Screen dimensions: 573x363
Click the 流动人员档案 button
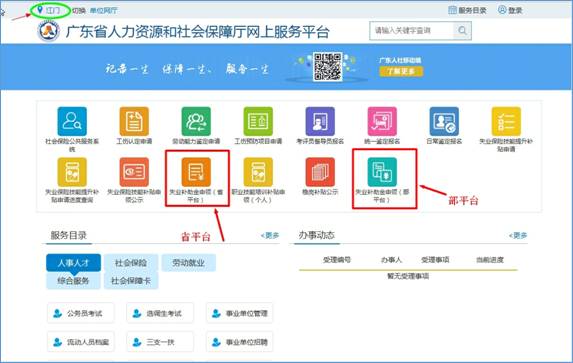click(80, 342)
